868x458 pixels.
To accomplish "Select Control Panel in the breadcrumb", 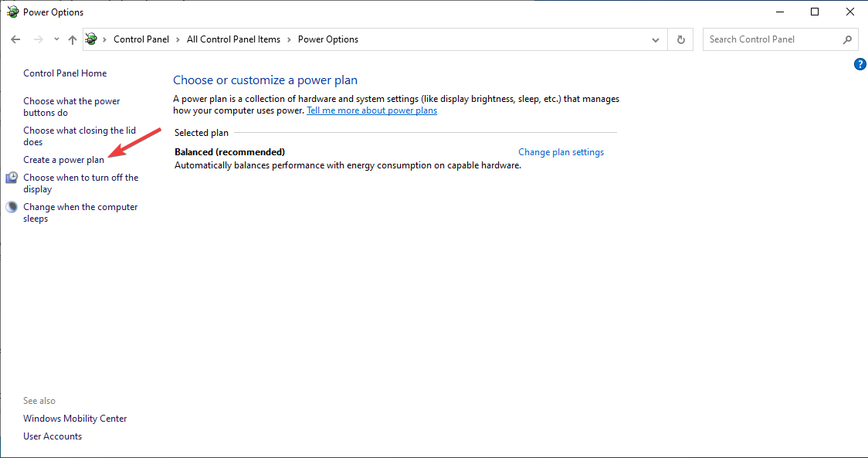I will (141, 39).
